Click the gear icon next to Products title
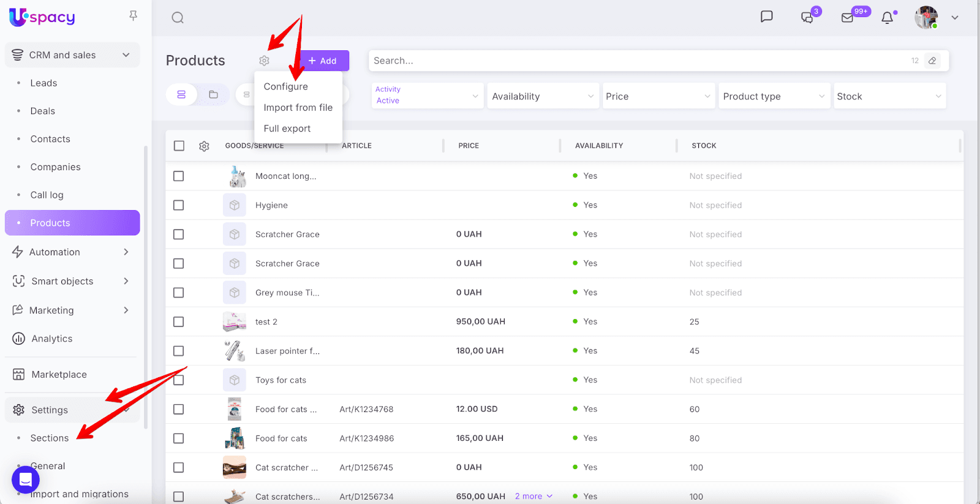980x504 pixels. [x=264, y=61]
